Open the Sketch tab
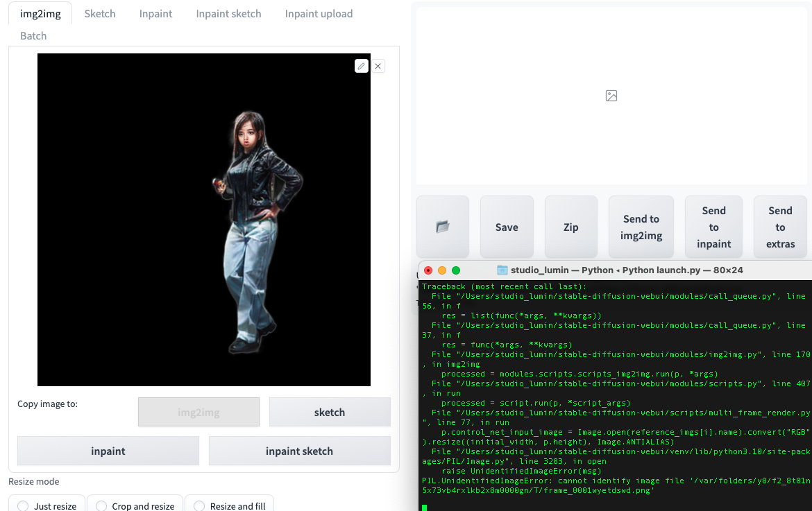The height and width of the screenshot is (511, 812). [x=100, y=13]
